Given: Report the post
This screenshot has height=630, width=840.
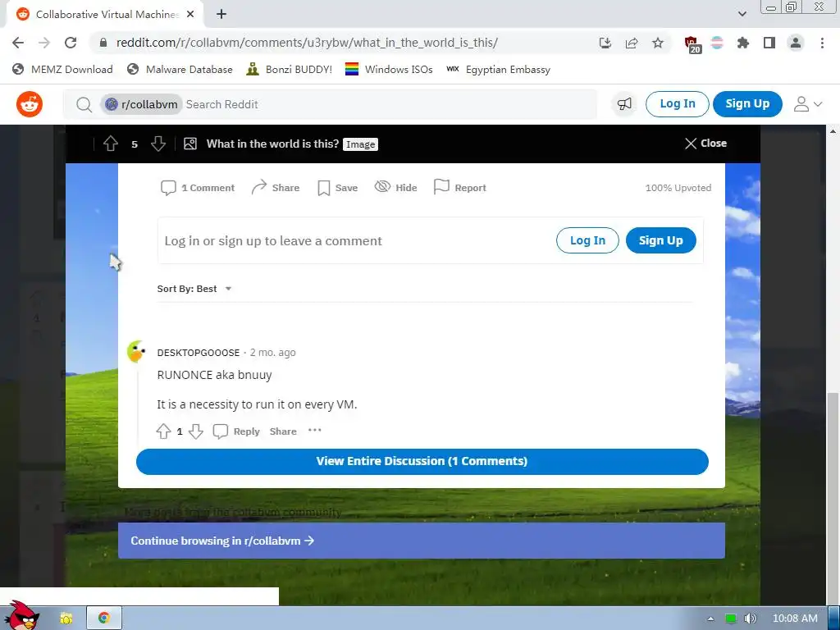Looking at the screenshot, I should [x=459, y=188].
